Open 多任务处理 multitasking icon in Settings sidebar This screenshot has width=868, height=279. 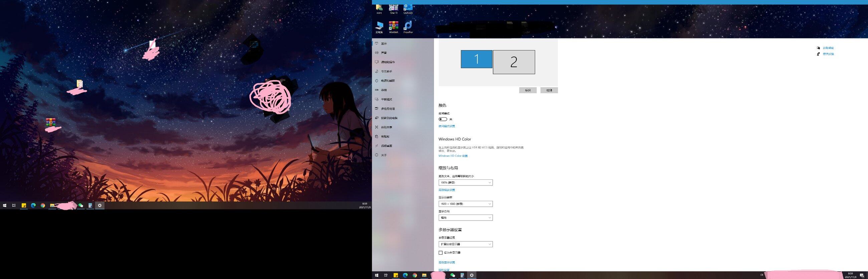coord(377,109)
